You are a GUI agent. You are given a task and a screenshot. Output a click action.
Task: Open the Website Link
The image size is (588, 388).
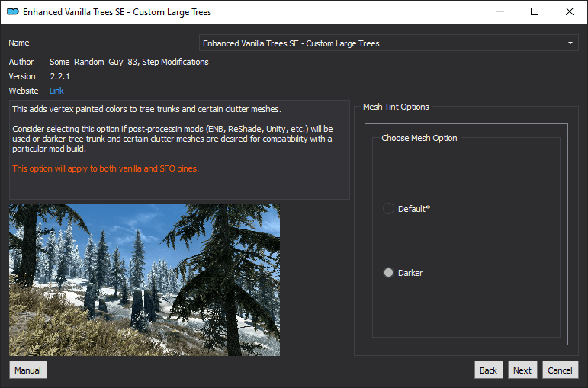click(x=56, y=91)
